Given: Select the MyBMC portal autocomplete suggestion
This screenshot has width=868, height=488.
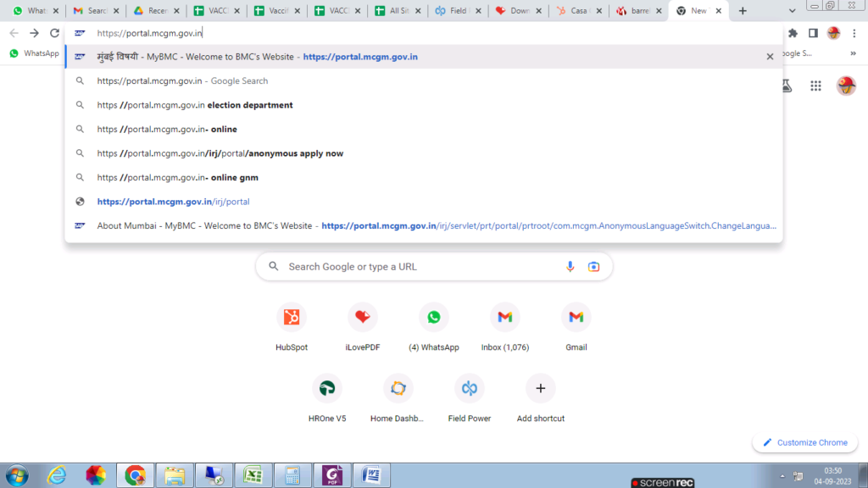Looking at the screenshot, I should tap(339, 57).
